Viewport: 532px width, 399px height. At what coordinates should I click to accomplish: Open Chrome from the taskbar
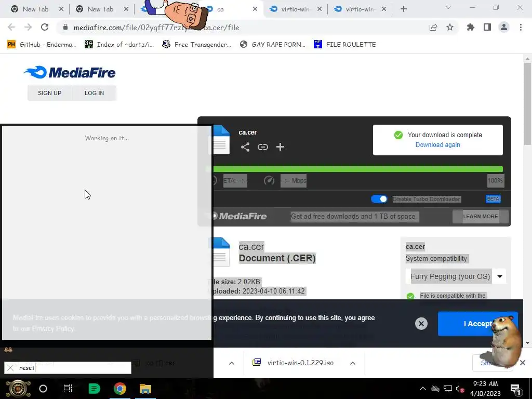point(120,389)
